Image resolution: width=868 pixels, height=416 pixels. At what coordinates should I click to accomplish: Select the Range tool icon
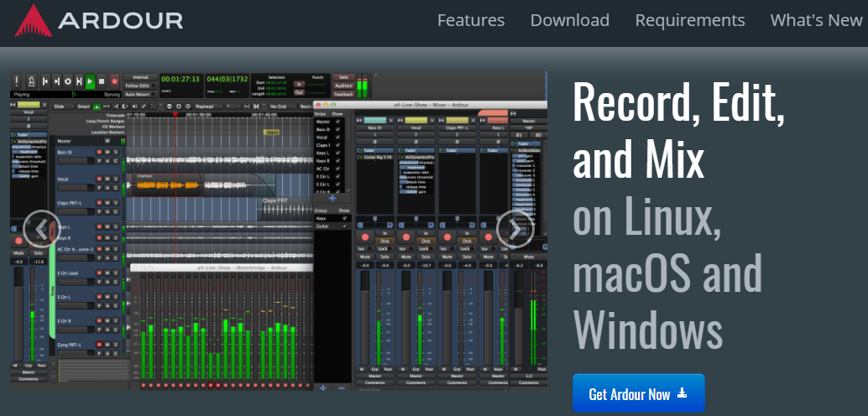click(x=107, y=107)
